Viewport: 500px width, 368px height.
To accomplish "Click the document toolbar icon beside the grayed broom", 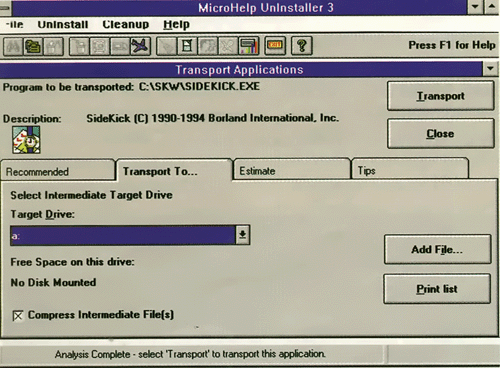I will click(187, 46).
